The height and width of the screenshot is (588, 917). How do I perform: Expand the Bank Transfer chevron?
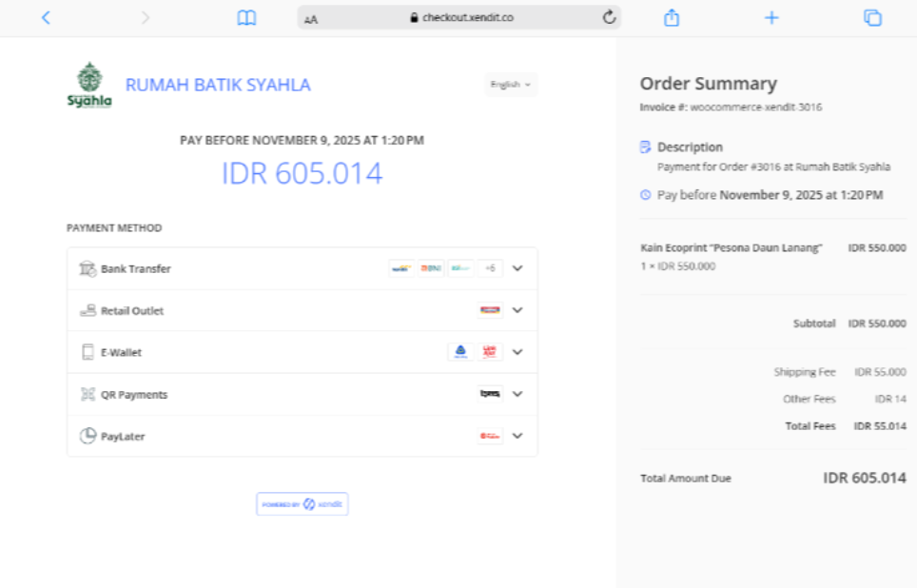(x=517, y=268)
